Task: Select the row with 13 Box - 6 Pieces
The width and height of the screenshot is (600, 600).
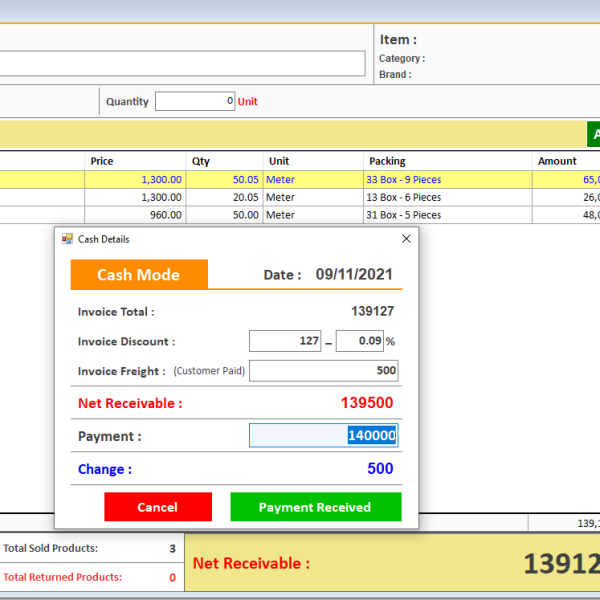Action: coord(405,197)
